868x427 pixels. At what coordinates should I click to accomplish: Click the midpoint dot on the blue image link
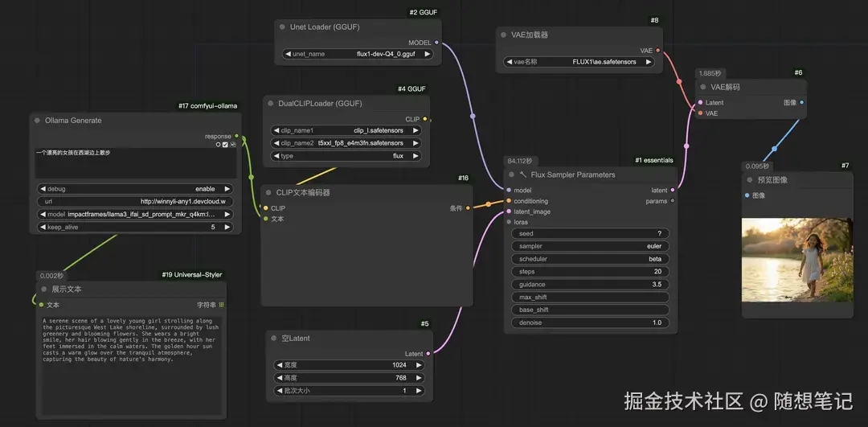pyautogui.click(x=774, y=149)
